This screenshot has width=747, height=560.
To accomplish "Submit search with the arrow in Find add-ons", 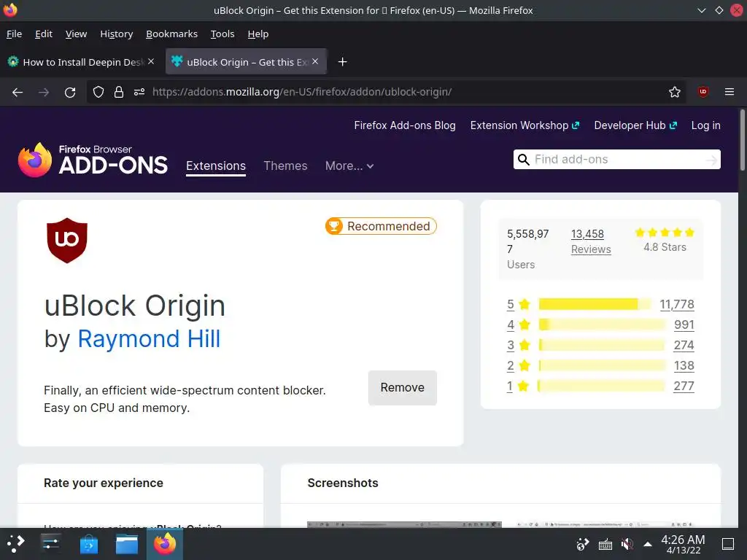I will click(x=712, y=160).
